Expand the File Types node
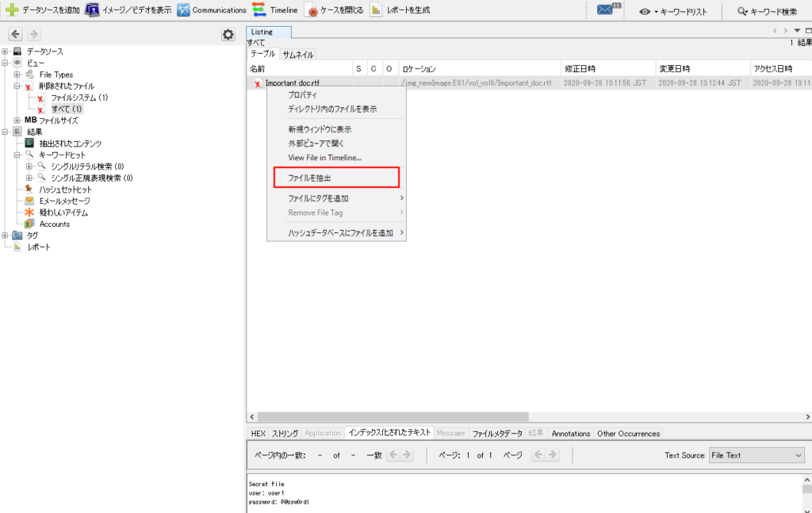 17,75
